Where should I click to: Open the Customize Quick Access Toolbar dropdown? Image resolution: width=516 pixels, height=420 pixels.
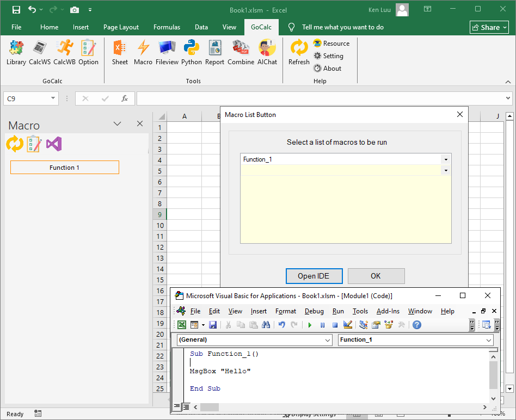click(90, 10)
